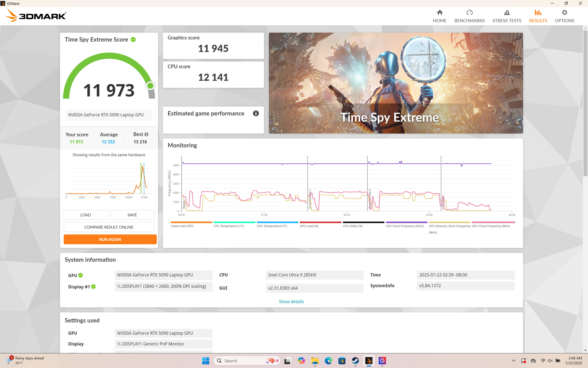Toggle the GPU Memory Clock Frequency legend item
This screenshot has width=588, height=368.
click(450, 228)
